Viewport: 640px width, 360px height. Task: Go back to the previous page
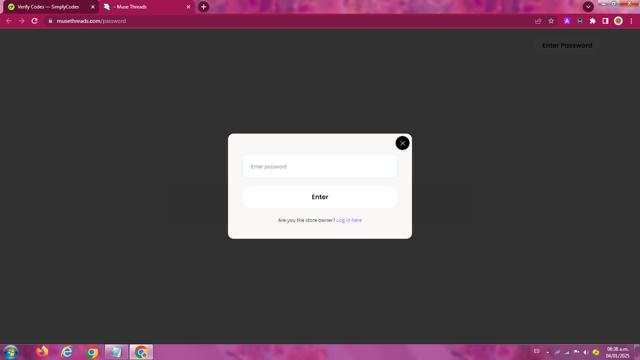pos(9,21)
